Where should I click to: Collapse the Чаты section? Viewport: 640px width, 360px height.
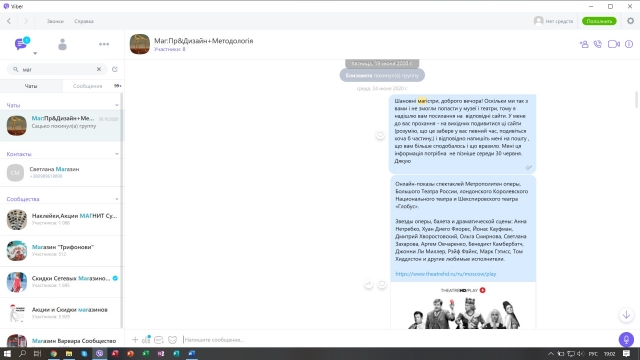[117, 105]
